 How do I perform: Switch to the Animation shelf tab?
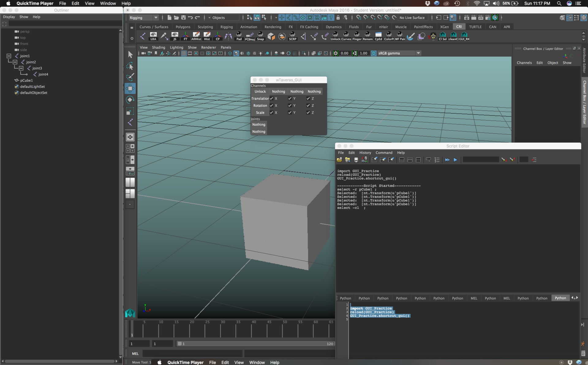click(248, 27)
